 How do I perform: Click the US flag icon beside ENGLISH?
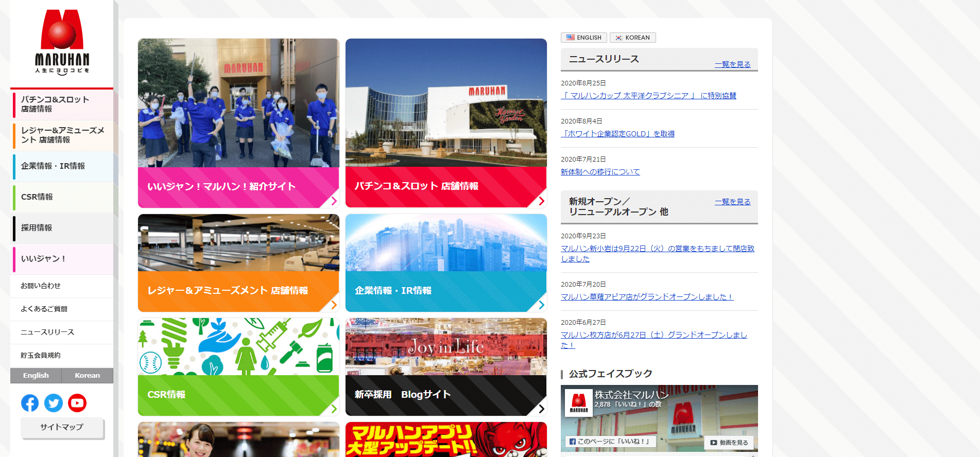[x=571, y=38]
